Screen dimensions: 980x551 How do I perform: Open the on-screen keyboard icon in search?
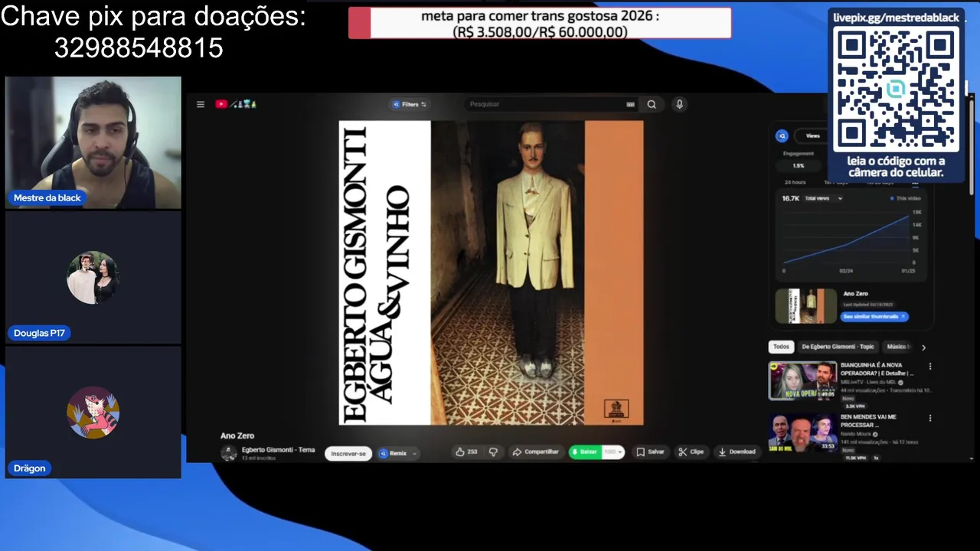630,104
